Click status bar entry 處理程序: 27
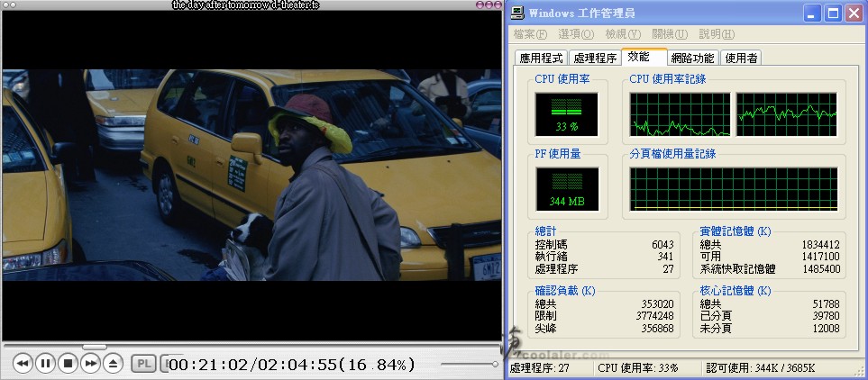 click(x=539, y=367)
